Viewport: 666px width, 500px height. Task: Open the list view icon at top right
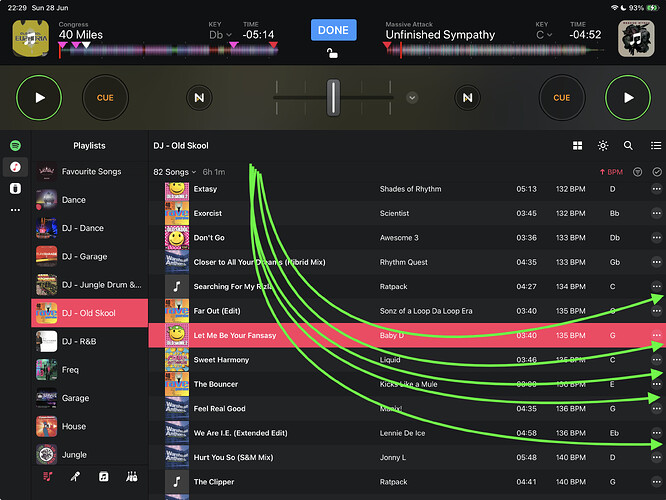[655, 146]
